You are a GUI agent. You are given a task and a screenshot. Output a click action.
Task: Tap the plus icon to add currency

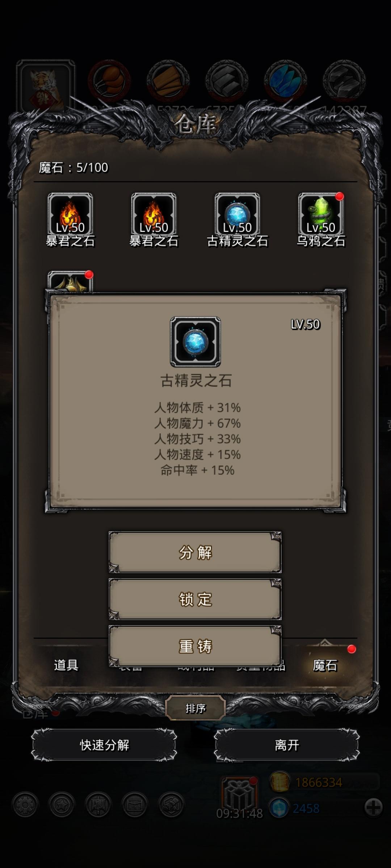pos(374,807)
